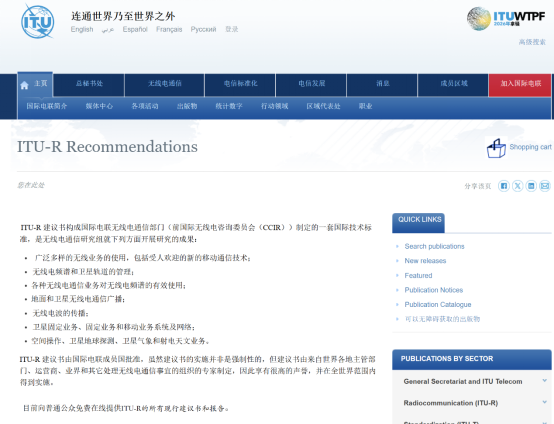The image size is (554, 424).
Task: Open the 总秘书处 menu
Action: tap(89, 84)
